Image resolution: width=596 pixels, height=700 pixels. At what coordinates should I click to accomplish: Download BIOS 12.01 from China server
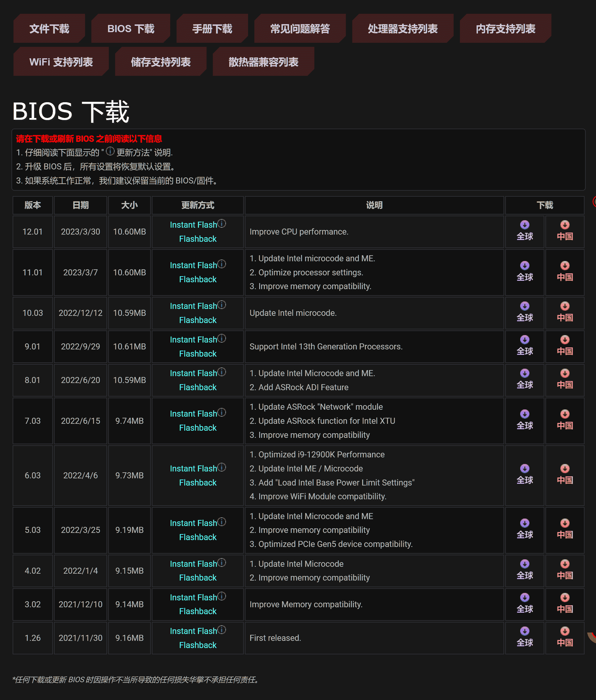pos(565,225)
